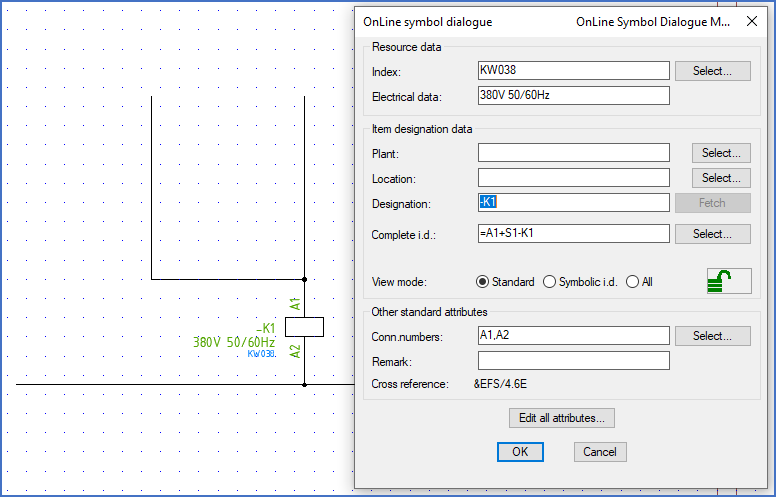The image size is (776, 497).
Task: Open Select next to Index field
Action: point(712,71)
